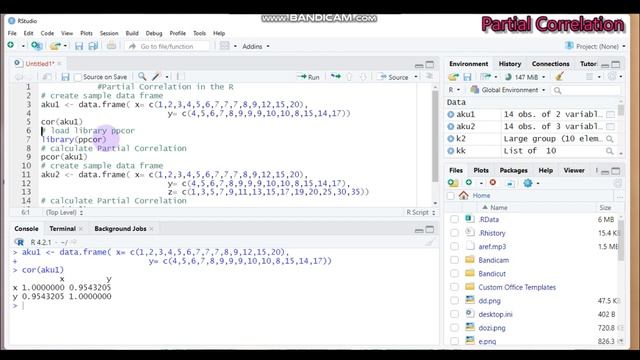View aku1 data table via grid icon

pyautogui.click(x=610, y=114)
